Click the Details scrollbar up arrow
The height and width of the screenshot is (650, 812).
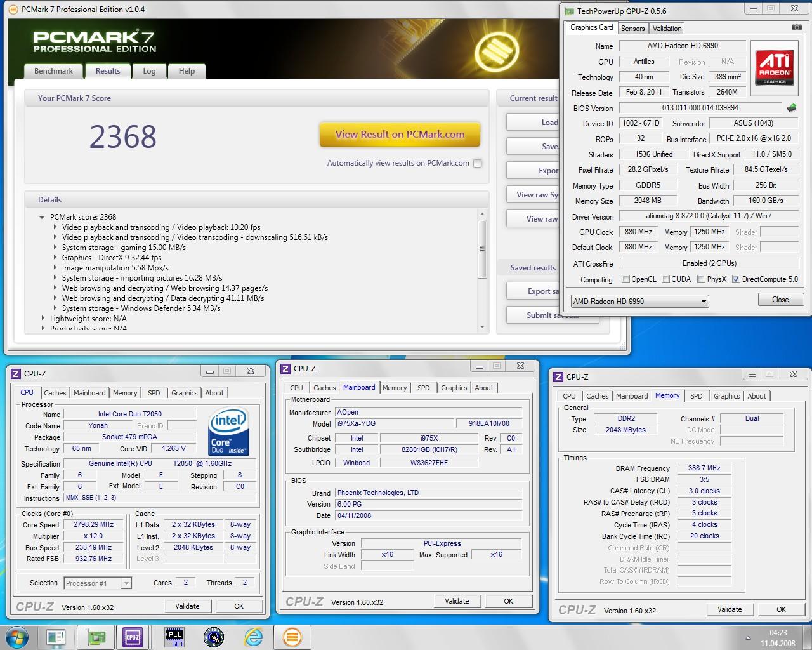coord(482,215)
